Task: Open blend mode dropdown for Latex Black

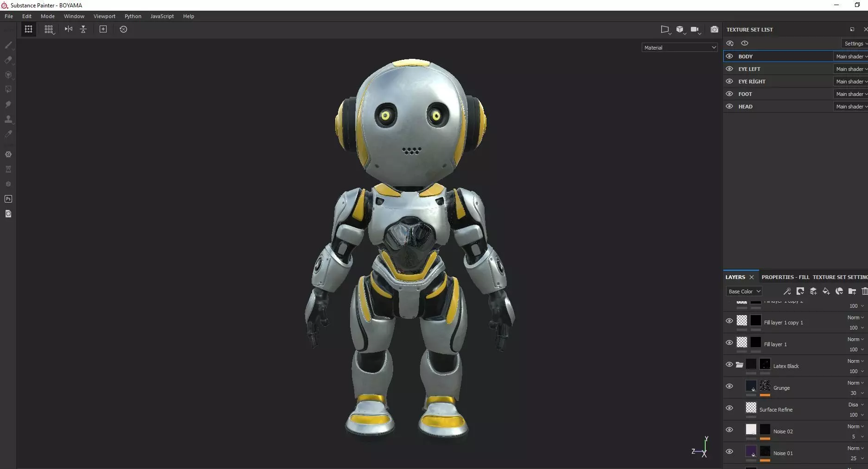Action: [855, 361]
